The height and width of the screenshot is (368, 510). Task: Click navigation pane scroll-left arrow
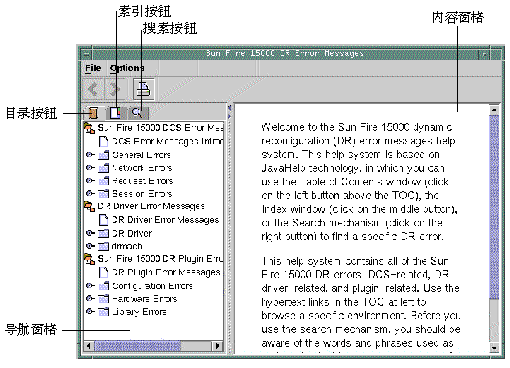(89, 346)
